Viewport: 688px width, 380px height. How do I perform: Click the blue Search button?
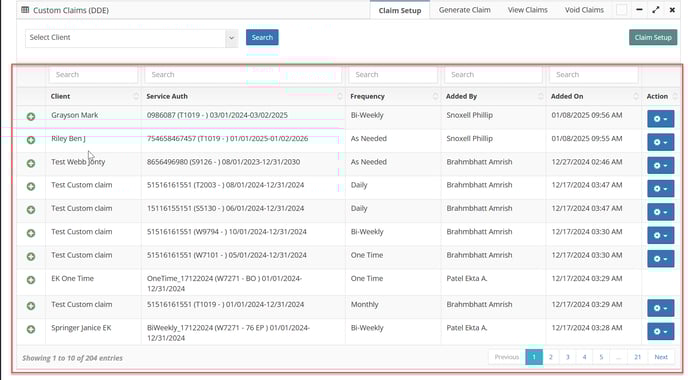[262, 37]
